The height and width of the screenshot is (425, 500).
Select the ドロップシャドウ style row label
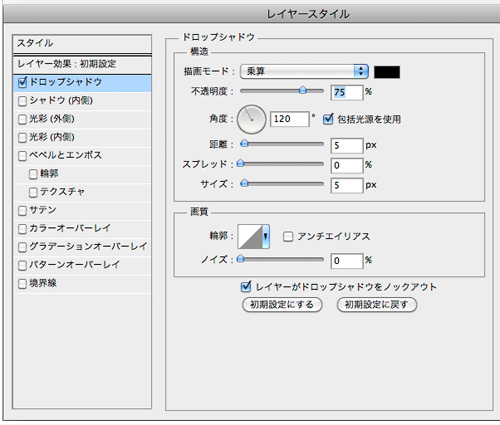[x=66, y=82]
